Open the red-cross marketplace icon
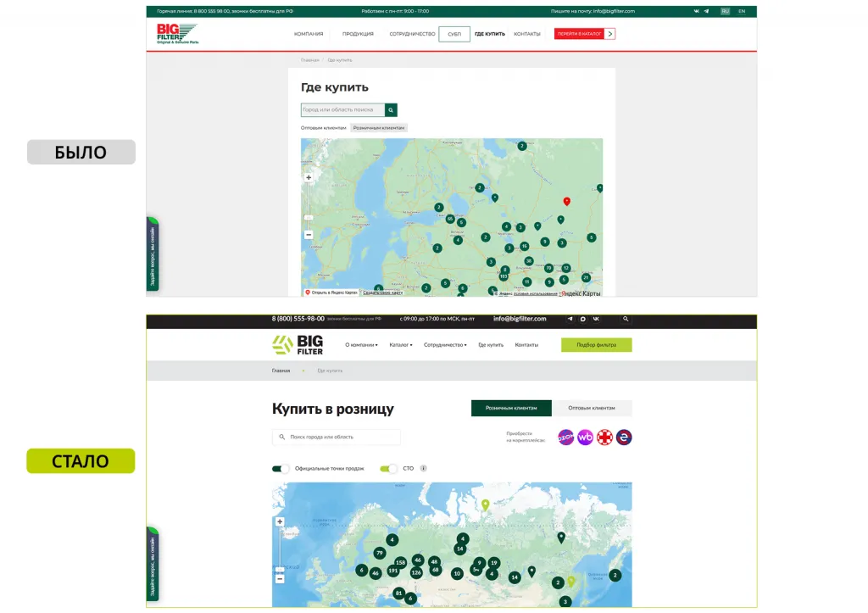Viewport: 868px width, 613px height. (604, 437)
